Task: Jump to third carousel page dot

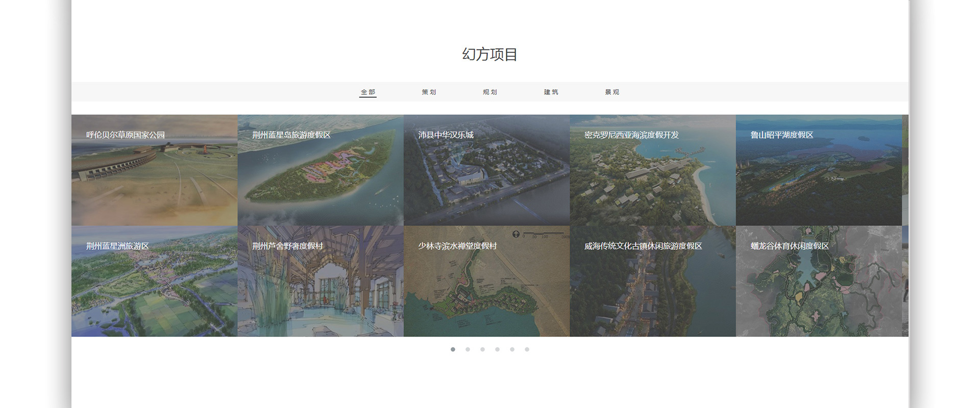Action: pyautogui.click(x=482, y=349)
